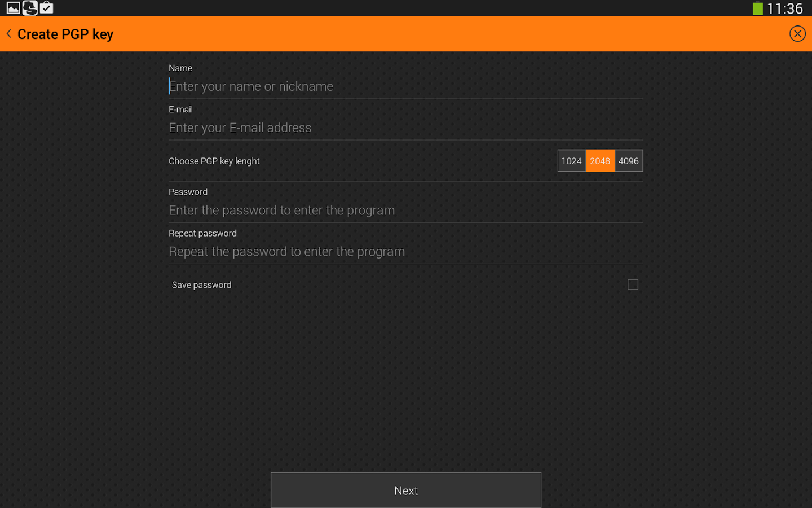
Task: Tap the green battery indicator
Action: (758, 8)
